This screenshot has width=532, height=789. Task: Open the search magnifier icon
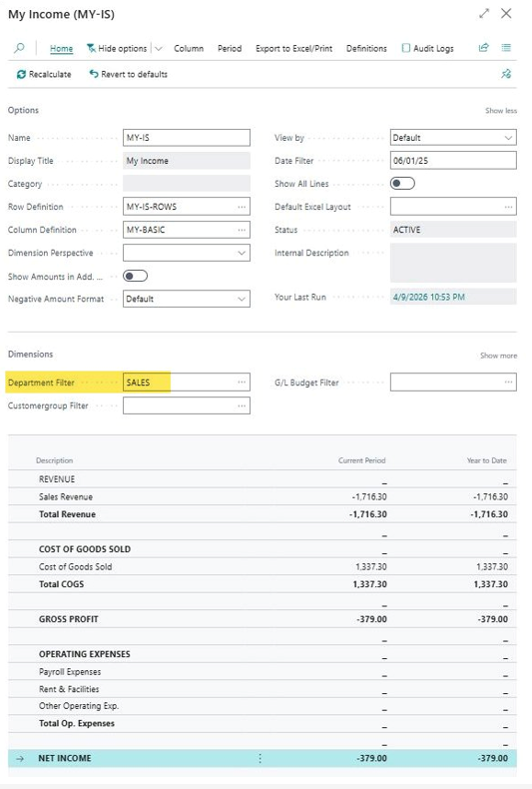click(19, 48)
